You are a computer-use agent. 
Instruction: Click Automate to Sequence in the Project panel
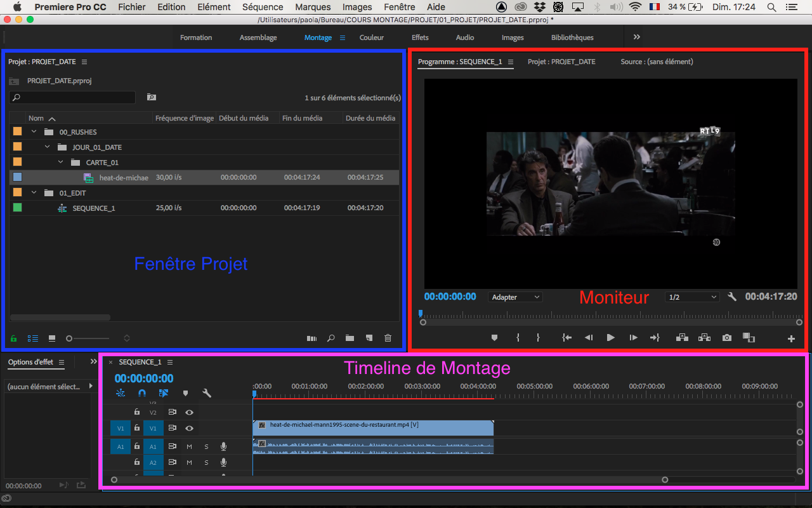point(311,338)
